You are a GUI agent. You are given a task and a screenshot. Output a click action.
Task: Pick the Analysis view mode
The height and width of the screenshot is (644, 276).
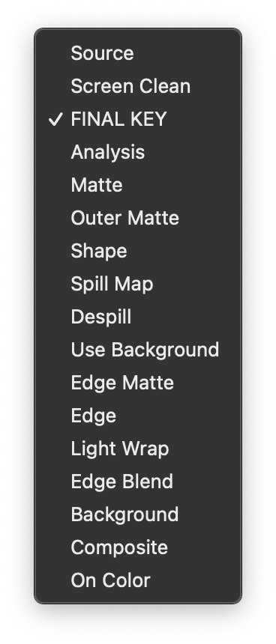coord(138,152)
